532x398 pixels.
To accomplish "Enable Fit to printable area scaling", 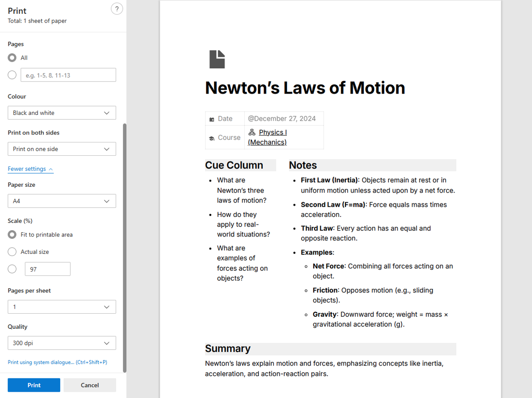I will pyautogui.click(x=12, y=234).
